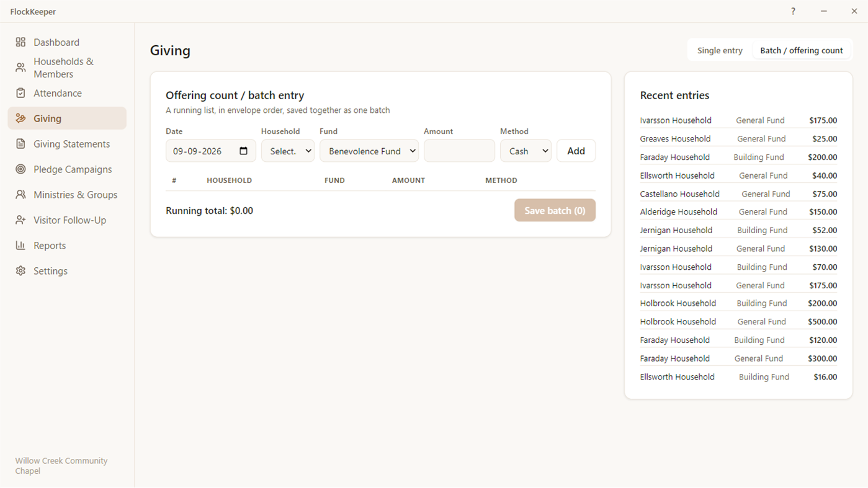Click the Pledge Campaigns target icon

20,169
